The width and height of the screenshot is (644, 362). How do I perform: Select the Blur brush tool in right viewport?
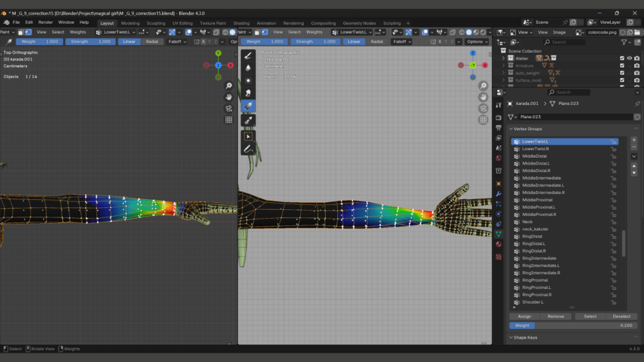coord(248,68)
